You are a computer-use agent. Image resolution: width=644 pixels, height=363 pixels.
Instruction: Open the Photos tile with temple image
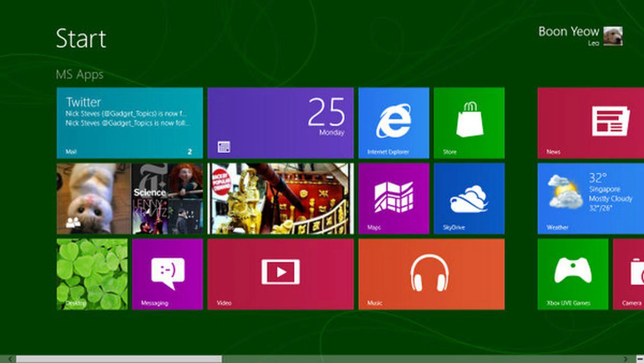[280, 198]
